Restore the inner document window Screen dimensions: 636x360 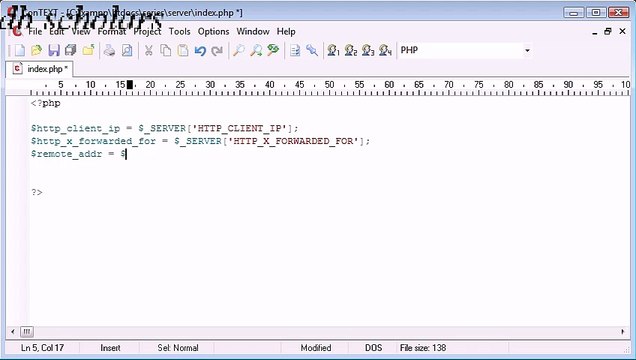[608, 32]
